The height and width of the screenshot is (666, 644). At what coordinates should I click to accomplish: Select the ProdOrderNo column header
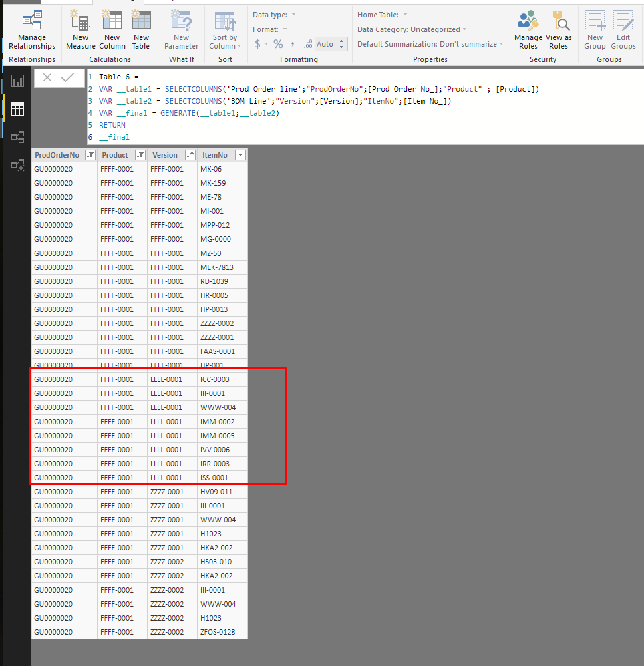[x=57, y=155]
